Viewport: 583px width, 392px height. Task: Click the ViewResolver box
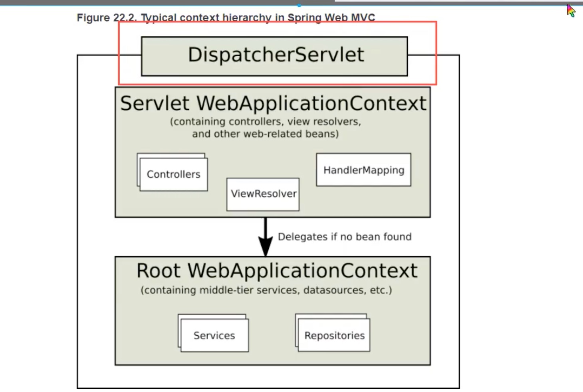point(263,194)
